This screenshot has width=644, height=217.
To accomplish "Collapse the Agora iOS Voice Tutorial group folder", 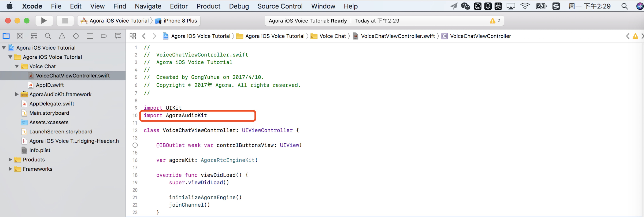I will 10,57.
